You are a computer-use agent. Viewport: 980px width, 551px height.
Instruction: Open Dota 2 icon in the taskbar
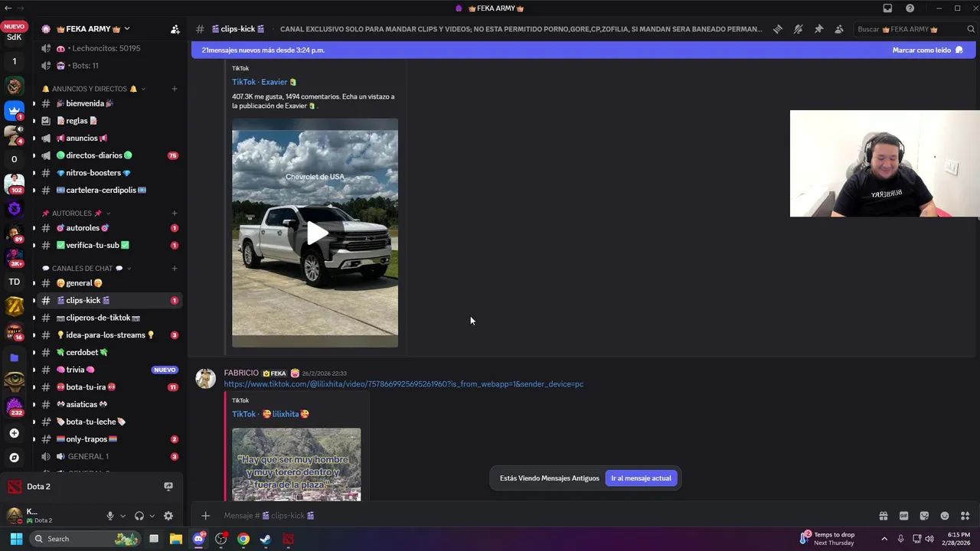coord(288,539)
